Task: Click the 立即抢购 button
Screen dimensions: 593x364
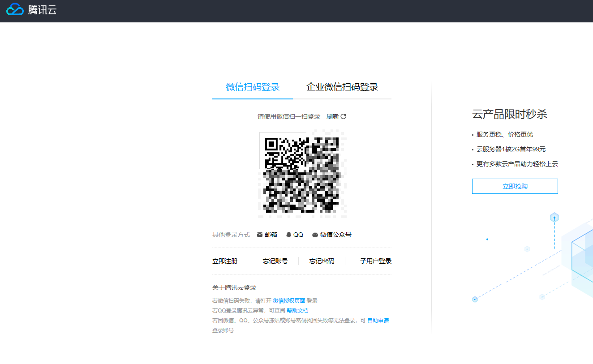Action: (515, 186)
